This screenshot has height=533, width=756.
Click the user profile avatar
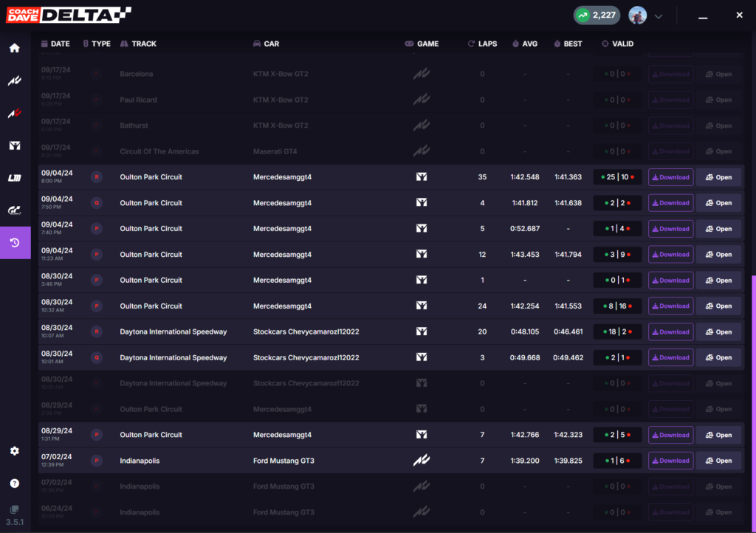coord(637,16)
